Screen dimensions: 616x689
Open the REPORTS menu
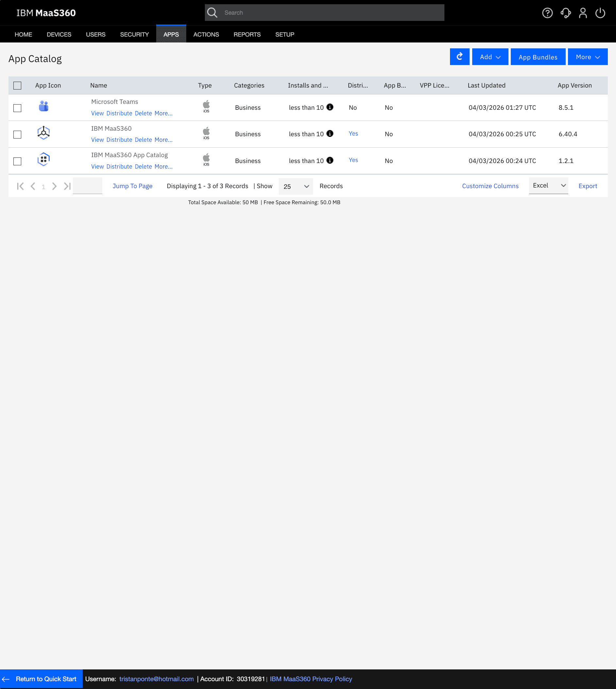247,35
